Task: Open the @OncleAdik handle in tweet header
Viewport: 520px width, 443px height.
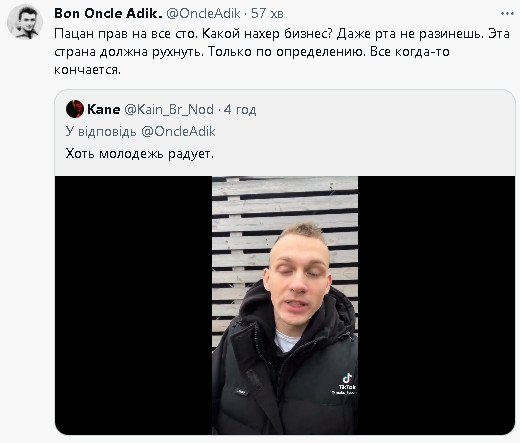Action: 203,13
